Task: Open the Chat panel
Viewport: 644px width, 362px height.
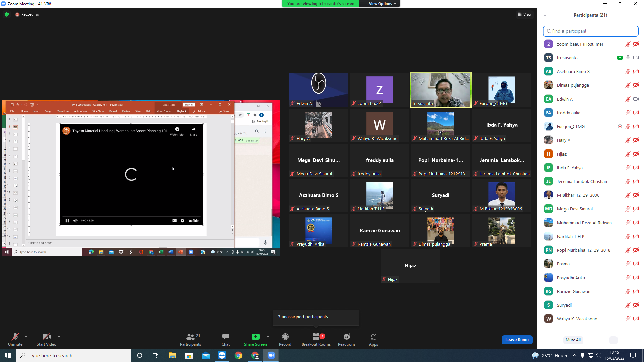Action: [226, 339]
